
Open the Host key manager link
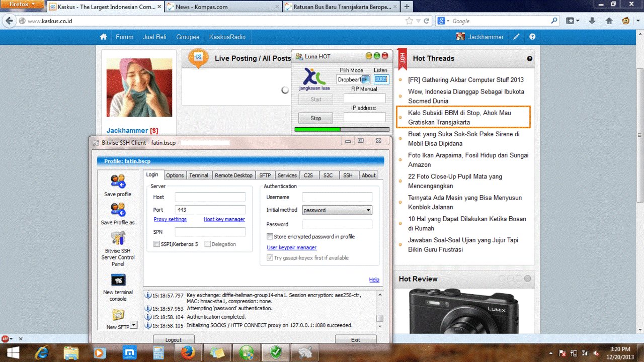click(x=224, y=220)
